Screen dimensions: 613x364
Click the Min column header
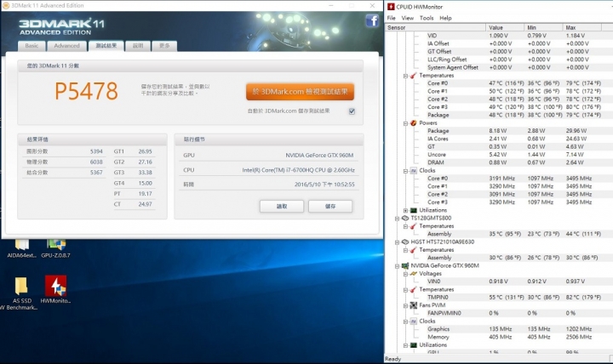coord(543,28)
